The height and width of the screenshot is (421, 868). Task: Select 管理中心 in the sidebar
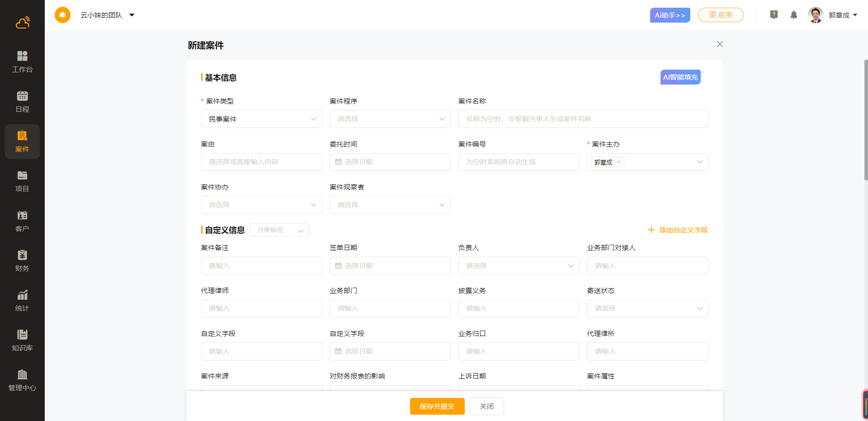pos(22,380)
